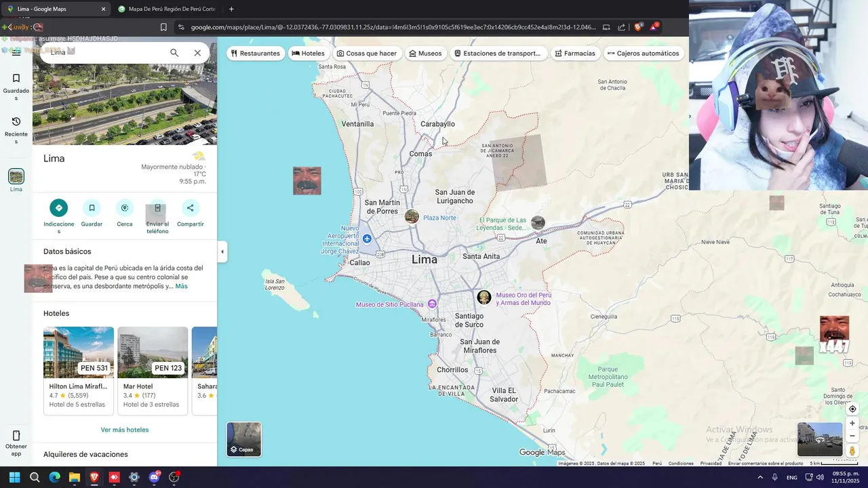Open the Guardados sidebar item
The height and width of the screenshot is (488, 868).
16,87
